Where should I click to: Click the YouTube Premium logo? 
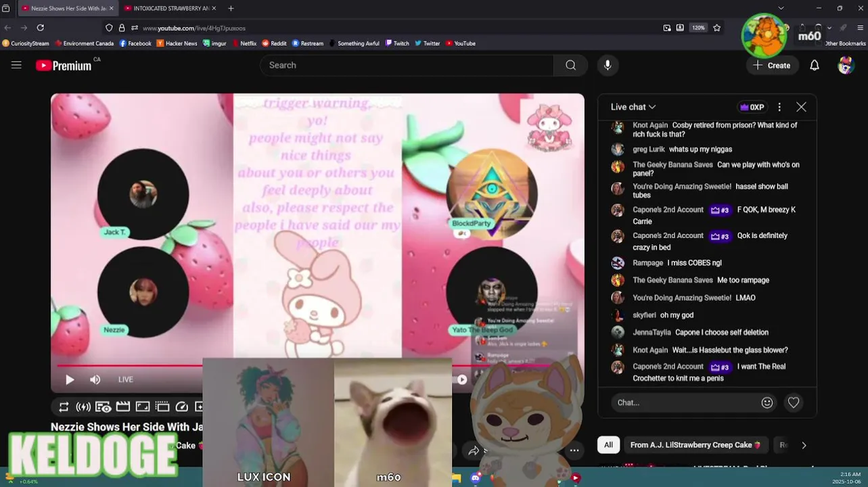[64, 65]
